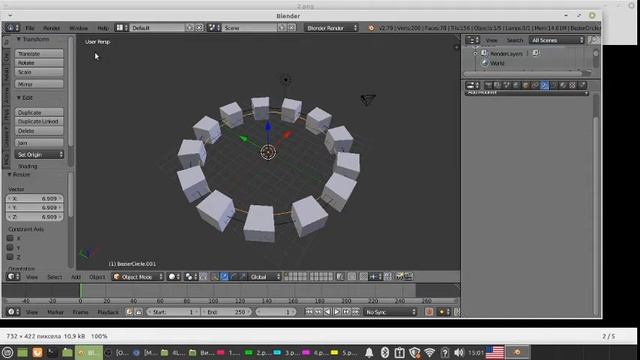Open the Blender Render engine dropdown

[331, 28]
